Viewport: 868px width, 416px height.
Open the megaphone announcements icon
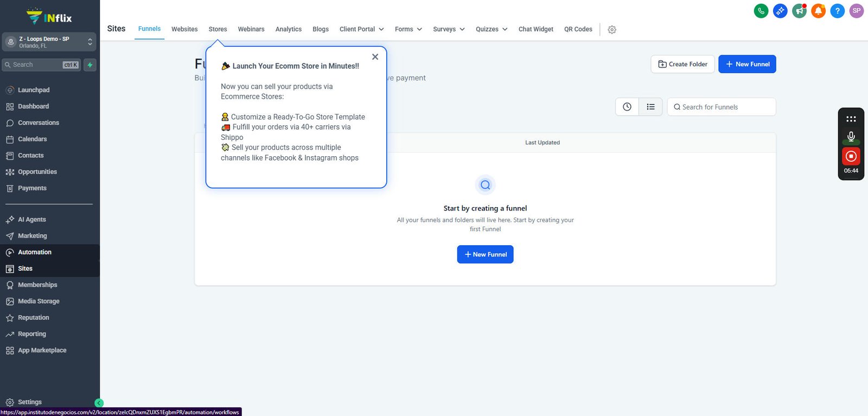(799, 11)
